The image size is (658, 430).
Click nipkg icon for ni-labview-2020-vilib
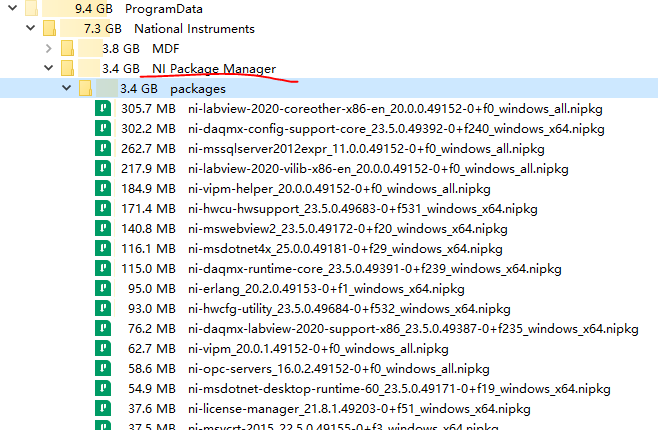coord(103,168)
